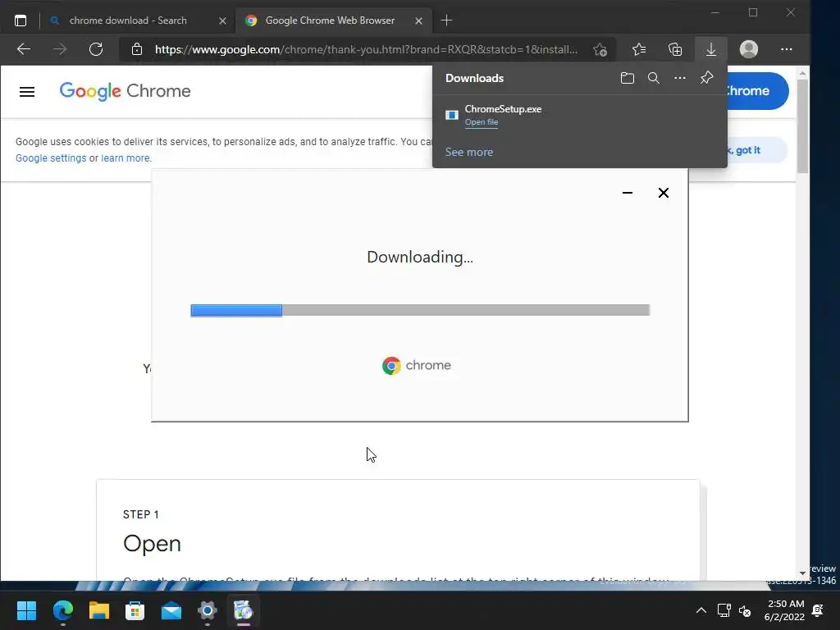
Task: Click the Google Chrome logo
Action: pyautogui.click(x=125, y=91)
